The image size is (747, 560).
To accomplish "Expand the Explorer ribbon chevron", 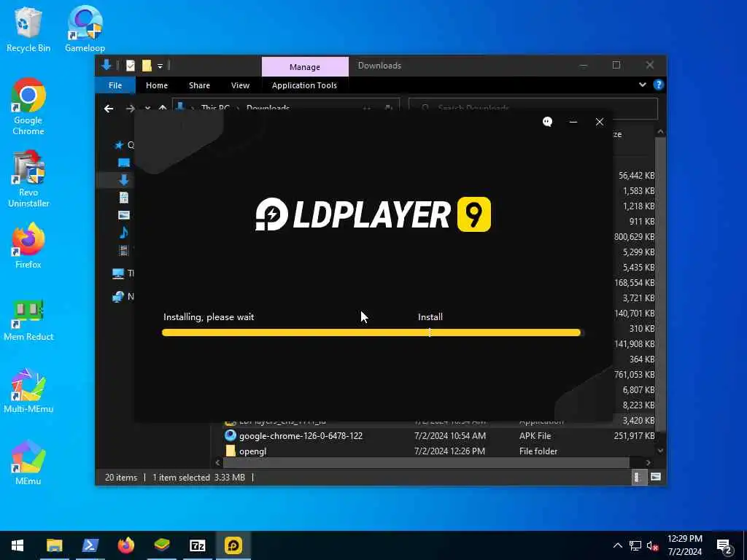I will coord(642,85).
